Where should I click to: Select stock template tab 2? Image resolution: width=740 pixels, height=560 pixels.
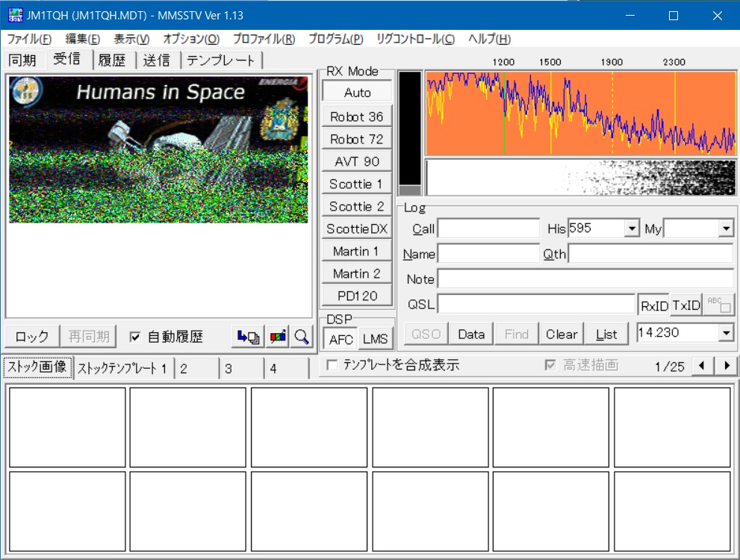[x=197, y=368]
